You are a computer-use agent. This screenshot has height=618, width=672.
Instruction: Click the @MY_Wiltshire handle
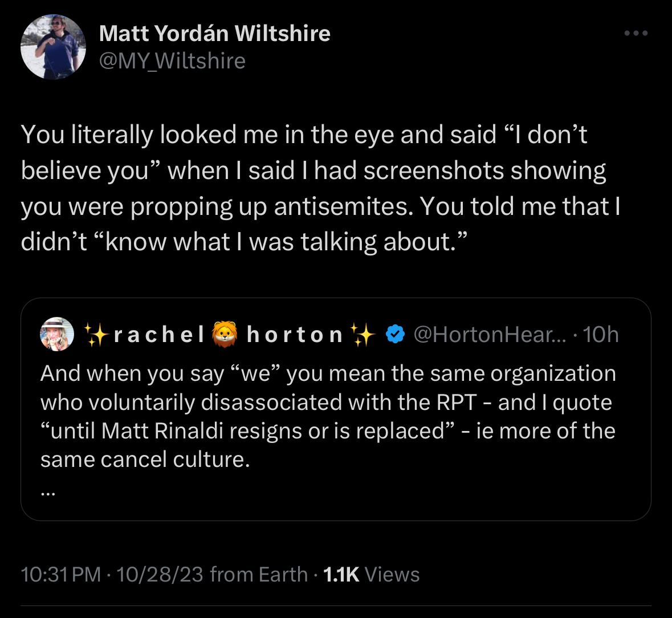(x=172, y=60)
